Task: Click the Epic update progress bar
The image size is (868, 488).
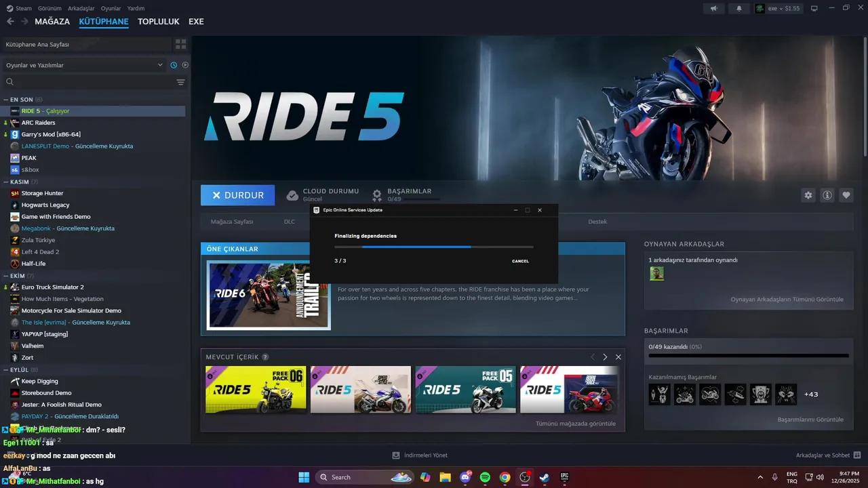Action: 434,247
